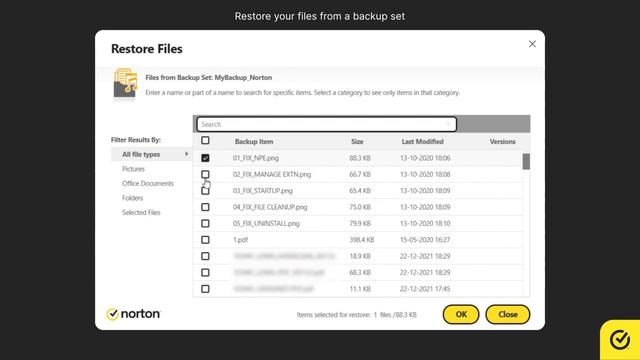This screenshot has height=360, width=640.
Task: Click the 75.0 KB size value
Action: click(360, 207)
